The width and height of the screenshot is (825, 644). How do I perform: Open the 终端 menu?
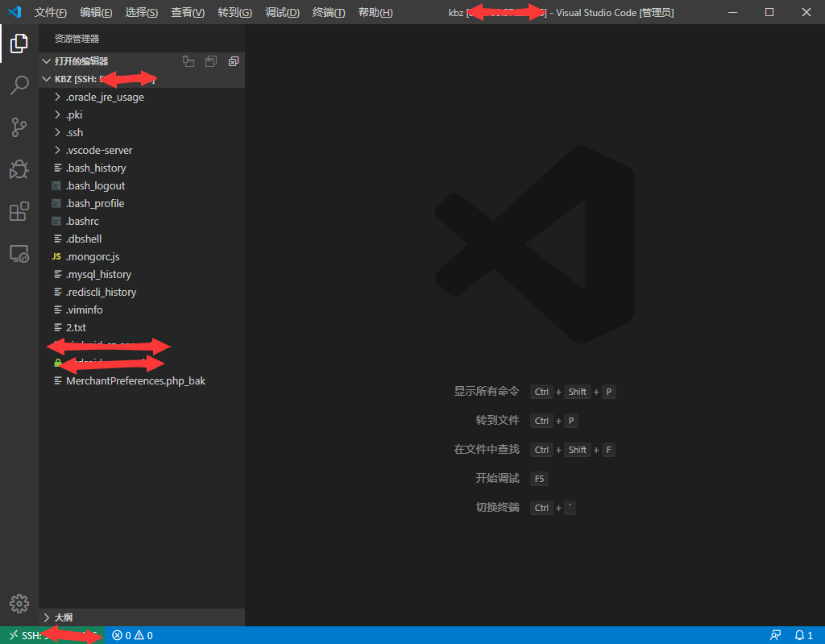click(x=328, y=12)
